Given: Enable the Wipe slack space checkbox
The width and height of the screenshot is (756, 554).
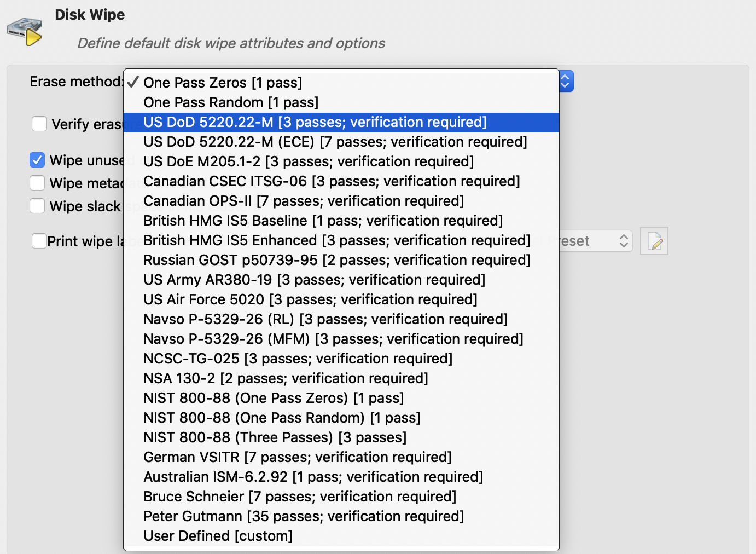Looking at the screenshot, I should coord(37,206).
